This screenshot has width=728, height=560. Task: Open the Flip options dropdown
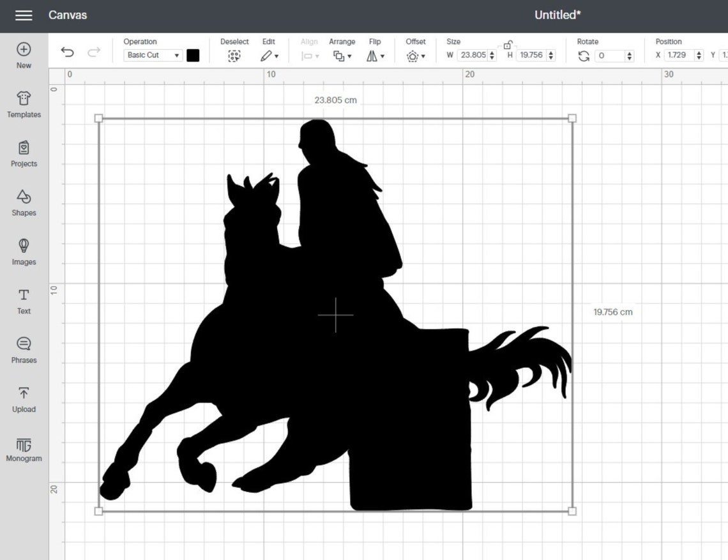[375, 56]
